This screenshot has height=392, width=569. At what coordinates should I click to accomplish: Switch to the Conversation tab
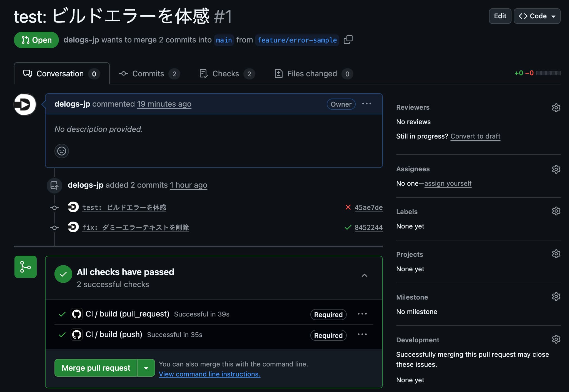[x=62, y=74]
